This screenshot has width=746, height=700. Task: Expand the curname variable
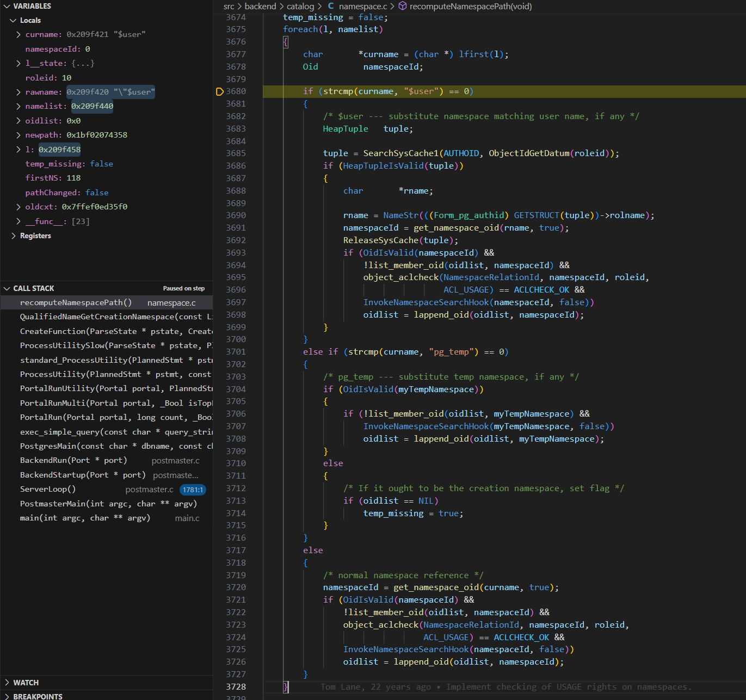point(19,34)
